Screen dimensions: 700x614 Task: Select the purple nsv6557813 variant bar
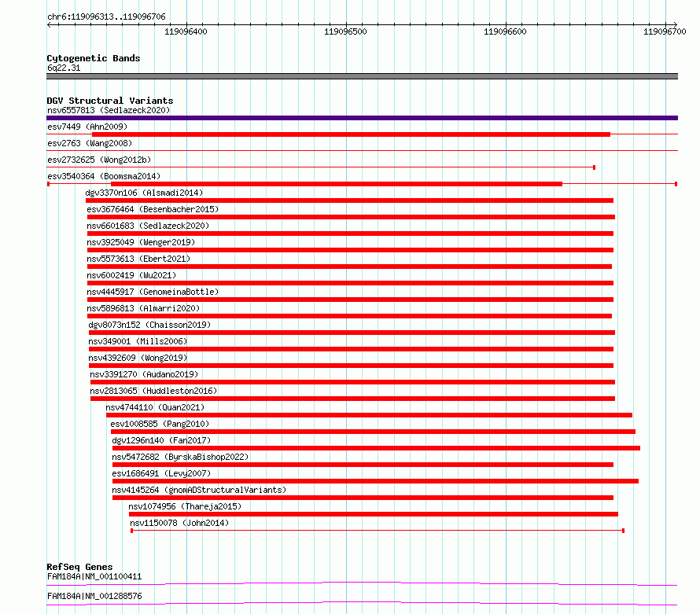point(362,118)
